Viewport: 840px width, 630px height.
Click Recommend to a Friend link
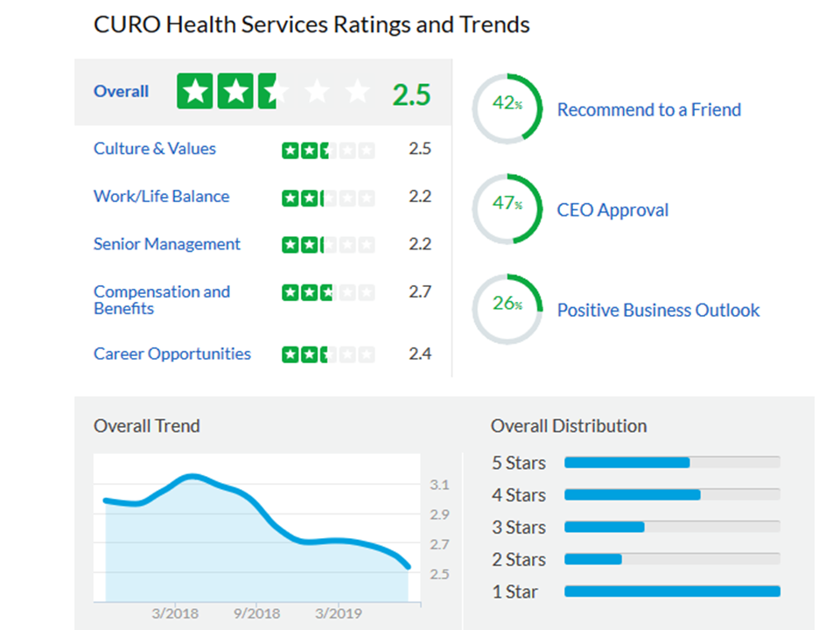click(x=648, y=110)
